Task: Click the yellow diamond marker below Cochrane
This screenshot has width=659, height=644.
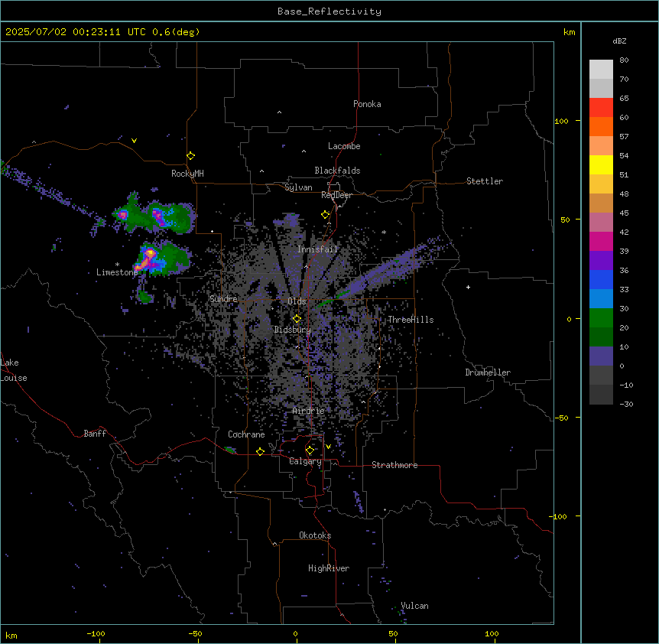Action: point(260,451)
